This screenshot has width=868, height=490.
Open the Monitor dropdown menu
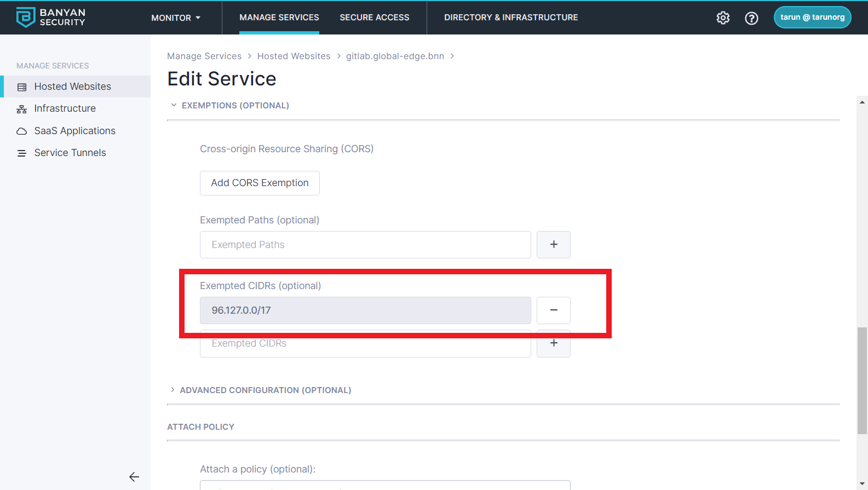(x=176, y=18)
